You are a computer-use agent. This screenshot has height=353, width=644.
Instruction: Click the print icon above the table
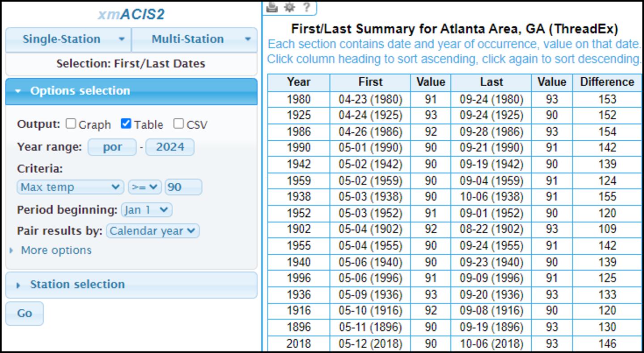[272, 7]
